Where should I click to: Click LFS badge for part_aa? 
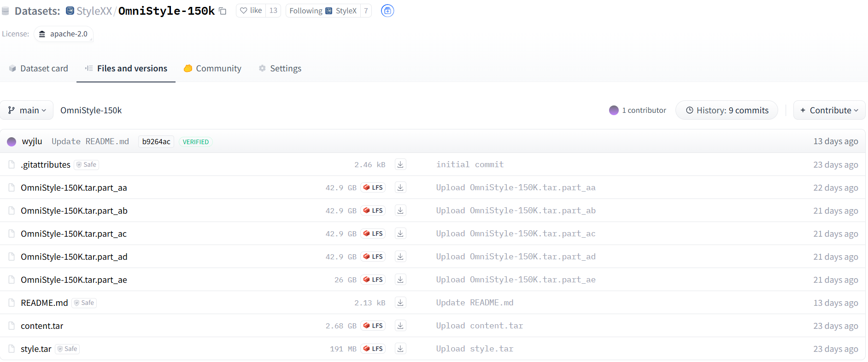pyautogui.click(x=373, y=187)
